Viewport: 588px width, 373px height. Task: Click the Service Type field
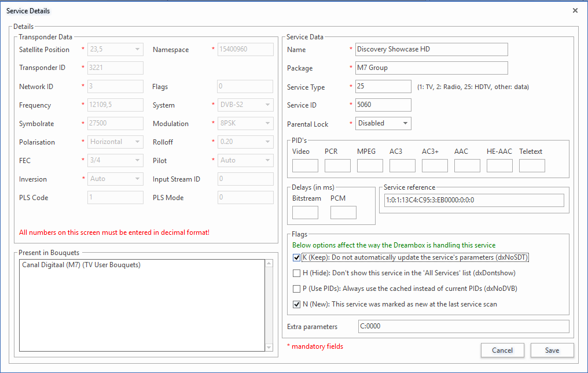[383, 86]
